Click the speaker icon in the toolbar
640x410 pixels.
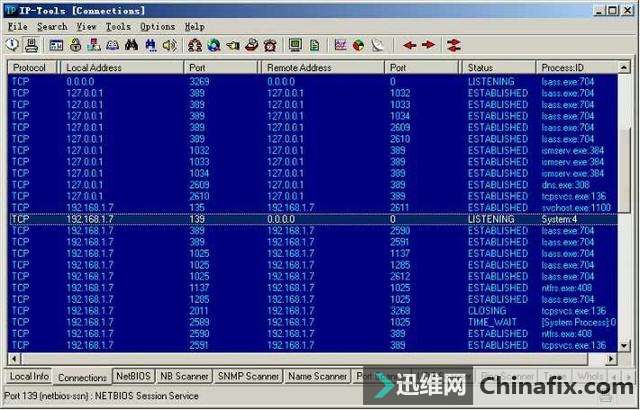pyautogui.click(x=168, y=45)
